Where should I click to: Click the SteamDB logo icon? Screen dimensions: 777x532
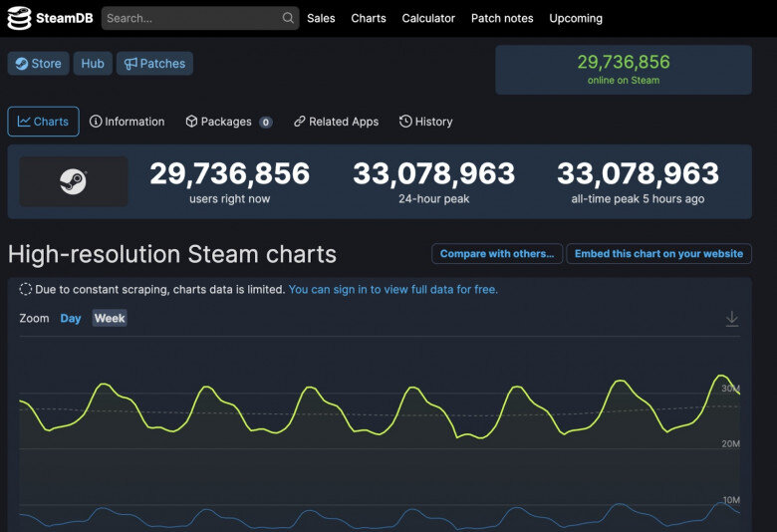tap(19, 18)
